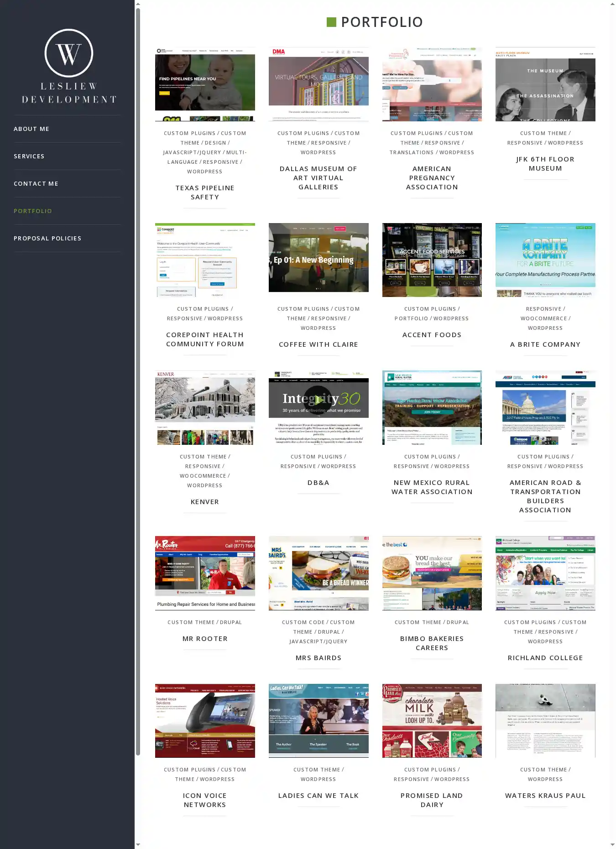Click the page scroll-down arrow at the bottom right
Screen dimensions: 616x849
click(612, 845)
